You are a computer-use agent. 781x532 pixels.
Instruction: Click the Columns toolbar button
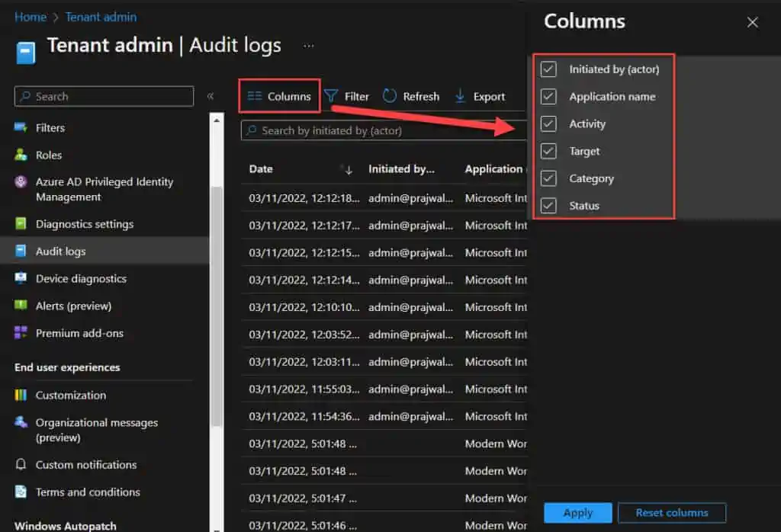click(x=279, y=95)
